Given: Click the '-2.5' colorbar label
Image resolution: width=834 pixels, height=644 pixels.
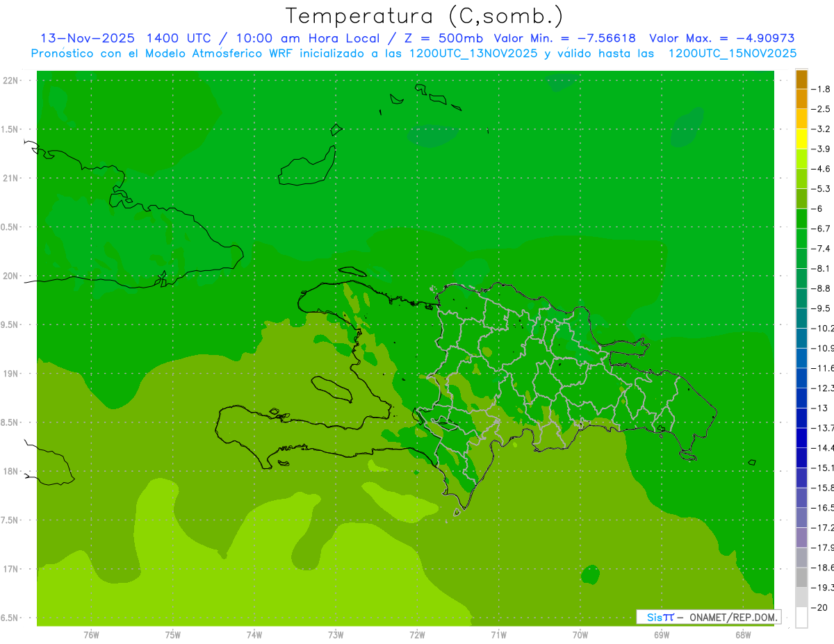Looking at the screenshot, I should click(821, 109).
